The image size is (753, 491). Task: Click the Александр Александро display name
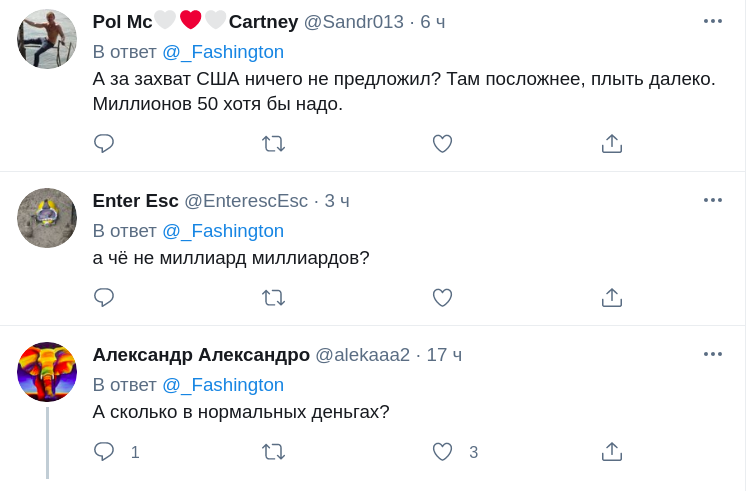(201, 355)
